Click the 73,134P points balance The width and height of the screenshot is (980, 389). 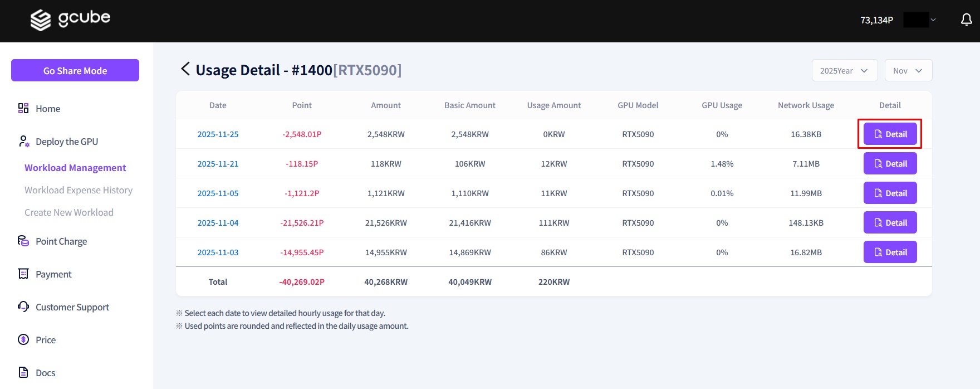coord(876,20)
